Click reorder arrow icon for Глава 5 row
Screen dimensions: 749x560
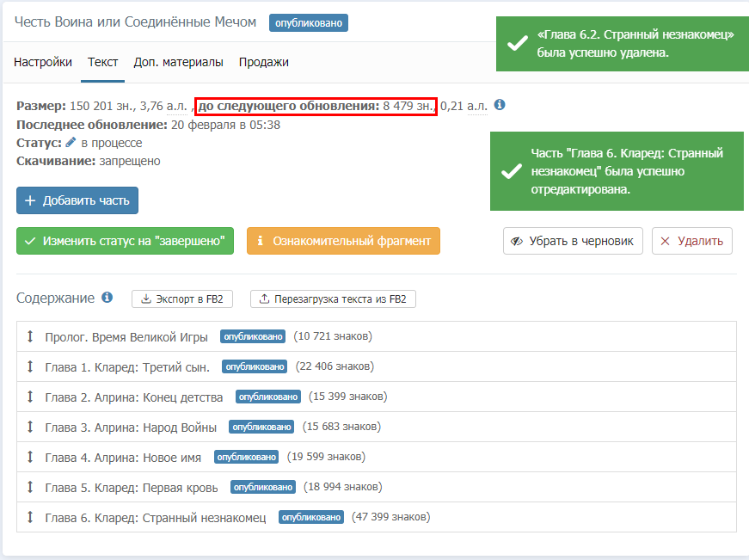pyautogui.click(x=30, y=487)
